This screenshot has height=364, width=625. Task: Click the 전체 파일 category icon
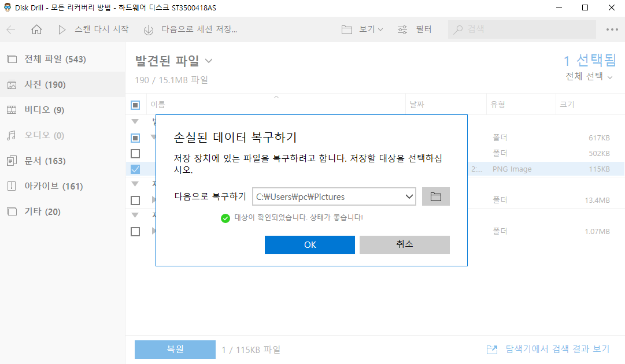12,60
